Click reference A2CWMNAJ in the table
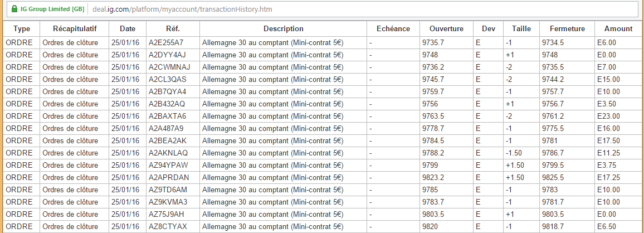Viewport: 644px width, 233px height. pyautogui.click(x=169, y=67)
